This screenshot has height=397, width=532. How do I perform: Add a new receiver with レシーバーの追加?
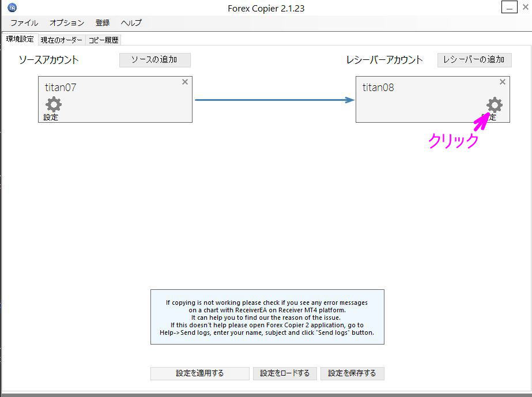coord(474,59)
